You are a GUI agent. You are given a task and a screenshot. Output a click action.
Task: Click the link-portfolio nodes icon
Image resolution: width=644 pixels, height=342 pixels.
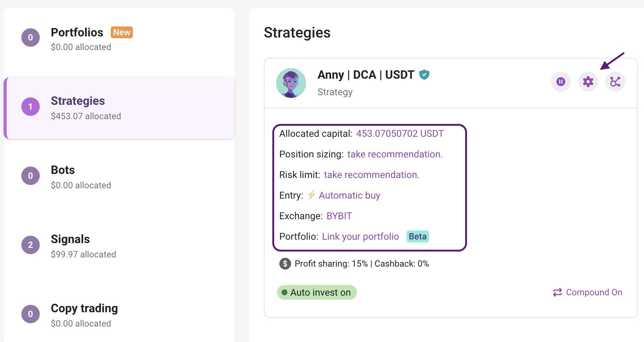click(615, 82)
